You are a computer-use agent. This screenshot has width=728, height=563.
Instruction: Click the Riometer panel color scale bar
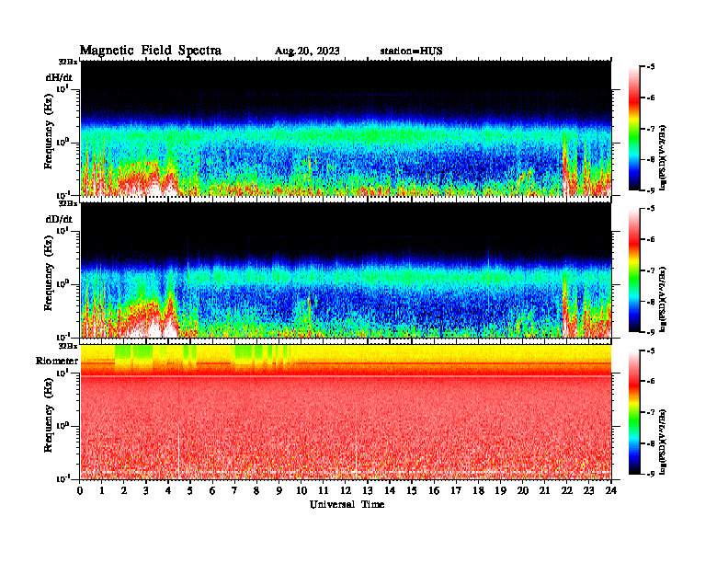click(634, 412)
